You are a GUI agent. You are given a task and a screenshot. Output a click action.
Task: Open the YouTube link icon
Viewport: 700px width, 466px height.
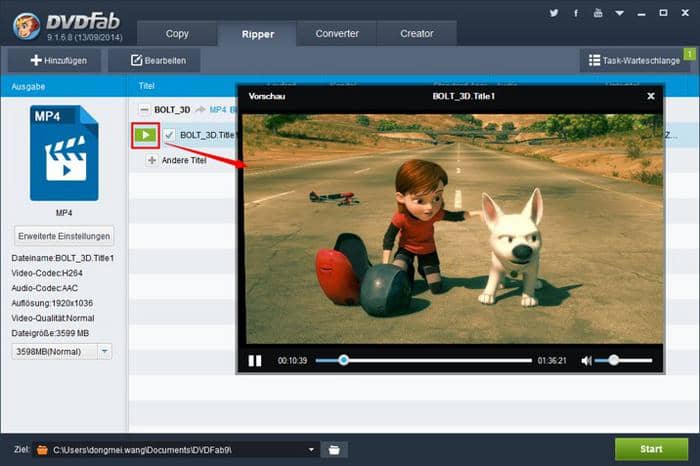click(x=598, y=13)
